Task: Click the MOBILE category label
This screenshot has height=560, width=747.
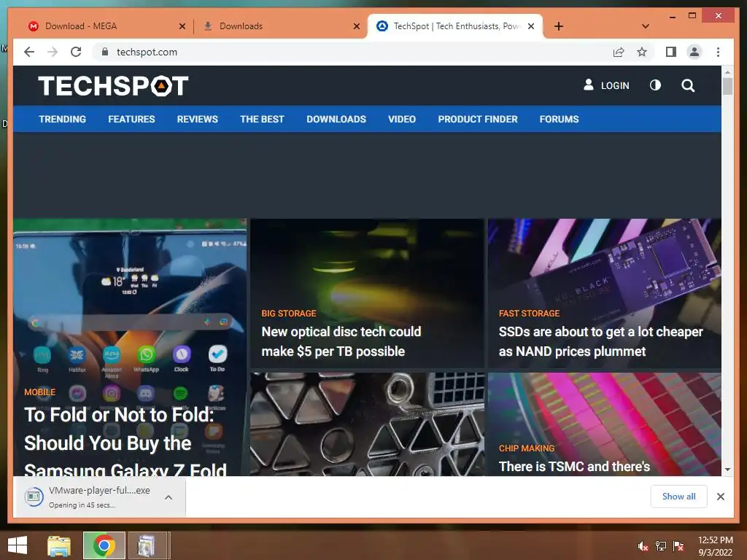Action: 40,392
